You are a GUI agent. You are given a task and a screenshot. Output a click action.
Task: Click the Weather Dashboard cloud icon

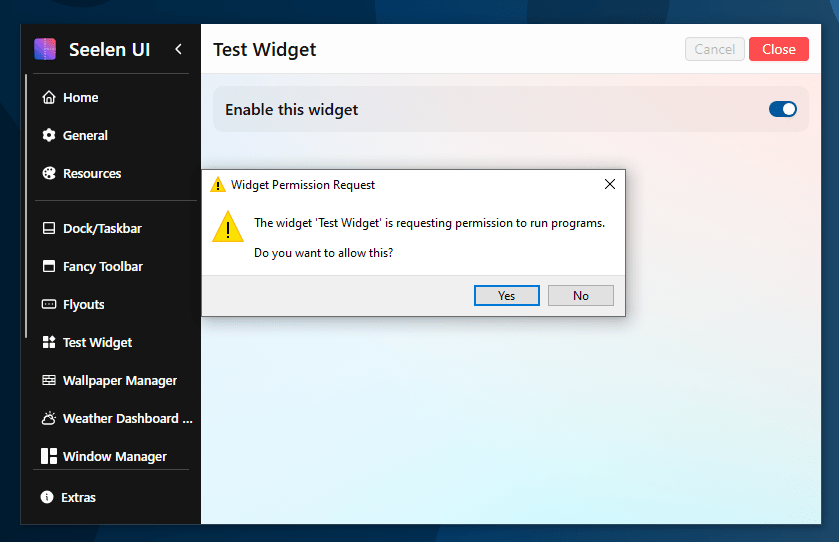48,419
